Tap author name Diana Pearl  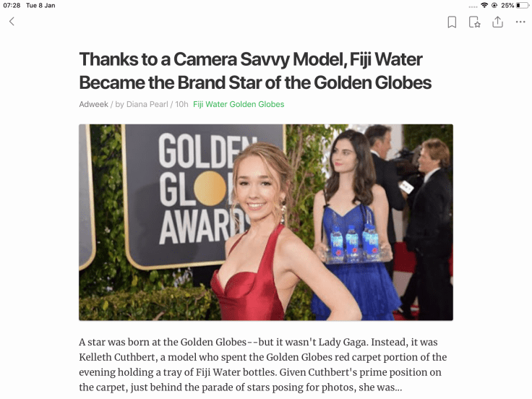tap(147, 104)
